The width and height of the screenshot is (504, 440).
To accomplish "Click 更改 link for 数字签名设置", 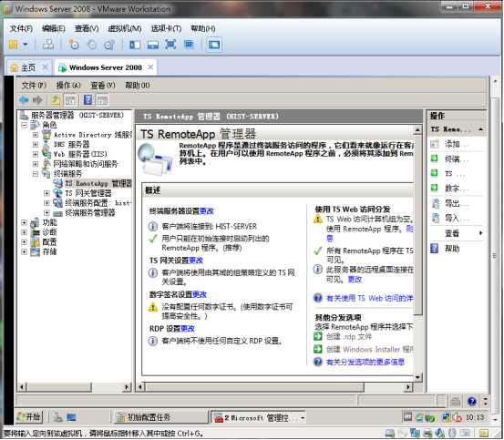I will (200, 294).
